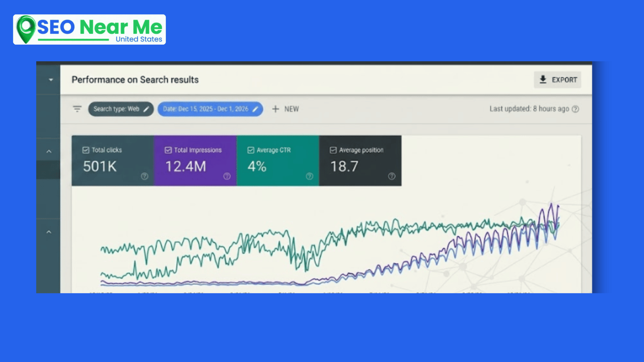Image resolution: width=644 pixels, height=362 pixels.
Task: Open the sidebar property dropdown arrow
Action: [51, 80]
